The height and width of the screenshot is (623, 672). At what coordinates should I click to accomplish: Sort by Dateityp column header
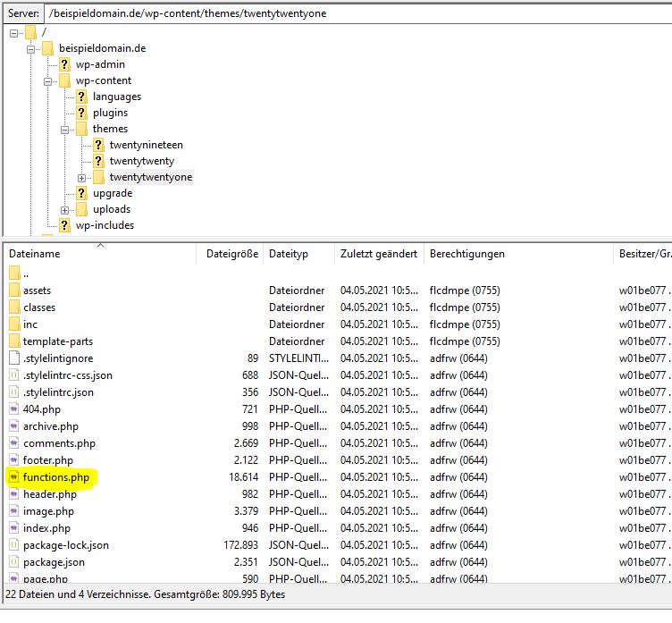(x=299, y=254)
